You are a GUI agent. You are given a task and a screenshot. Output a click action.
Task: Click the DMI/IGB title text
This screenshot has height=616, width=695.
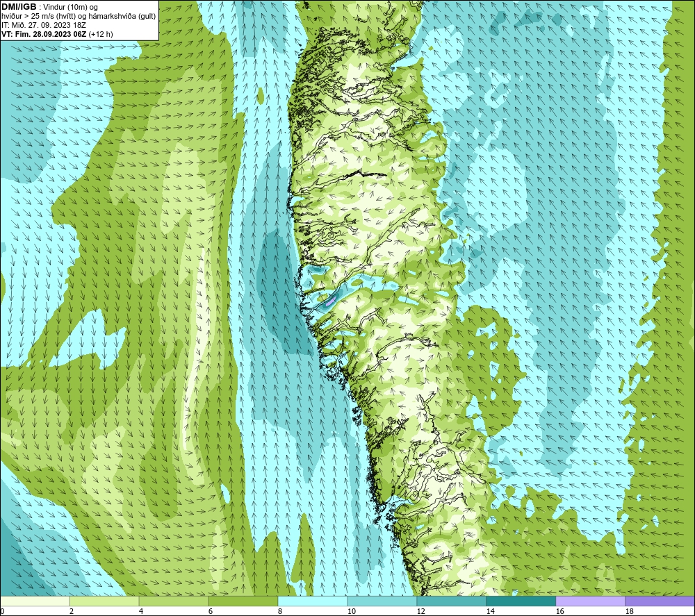(19, 7)
